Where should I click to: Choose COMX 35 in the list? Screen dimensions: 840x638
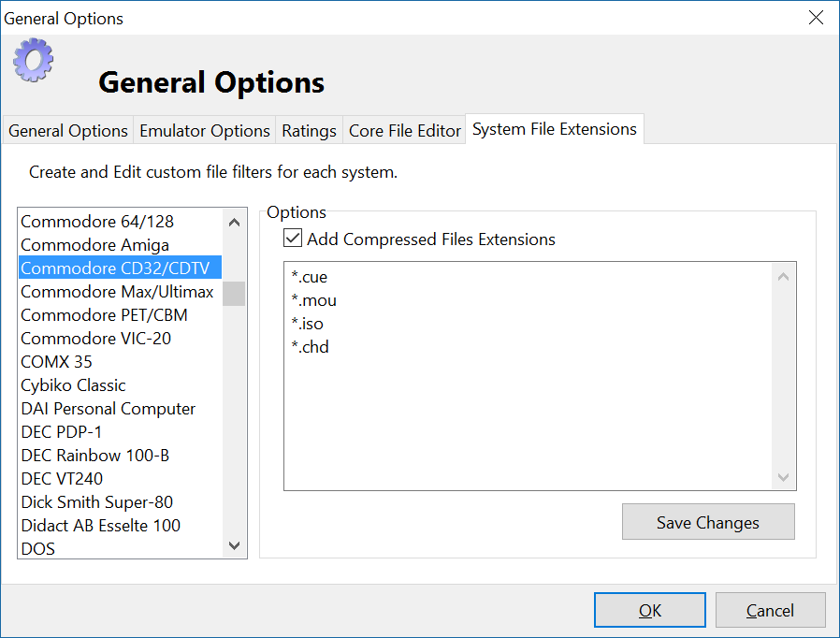tap(120, 362)
